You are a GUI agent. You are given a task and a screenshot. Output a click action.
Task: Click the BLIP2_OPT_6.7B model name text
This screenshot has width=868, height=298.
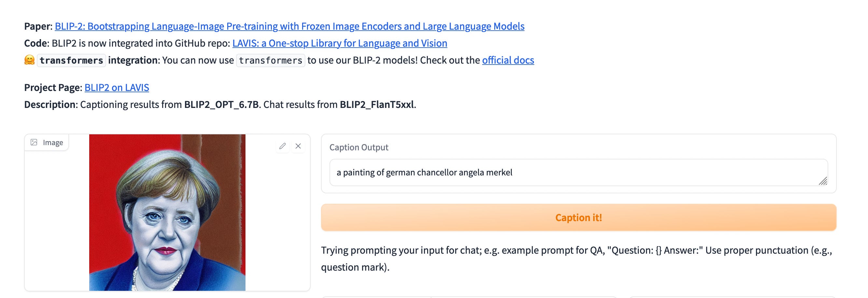[x=221, y=105]
